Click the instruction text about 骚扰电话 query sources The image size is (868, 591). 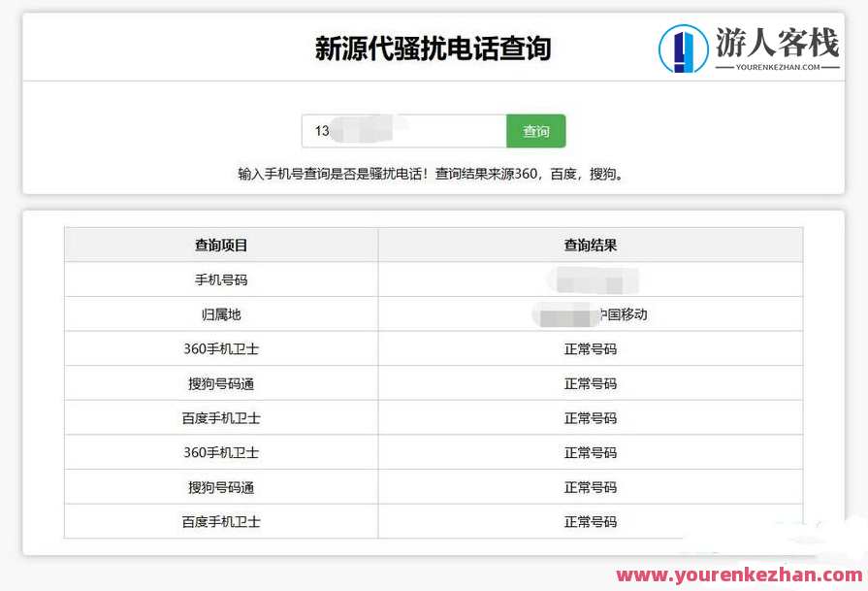pyautogui.click(x=433, y=173)
